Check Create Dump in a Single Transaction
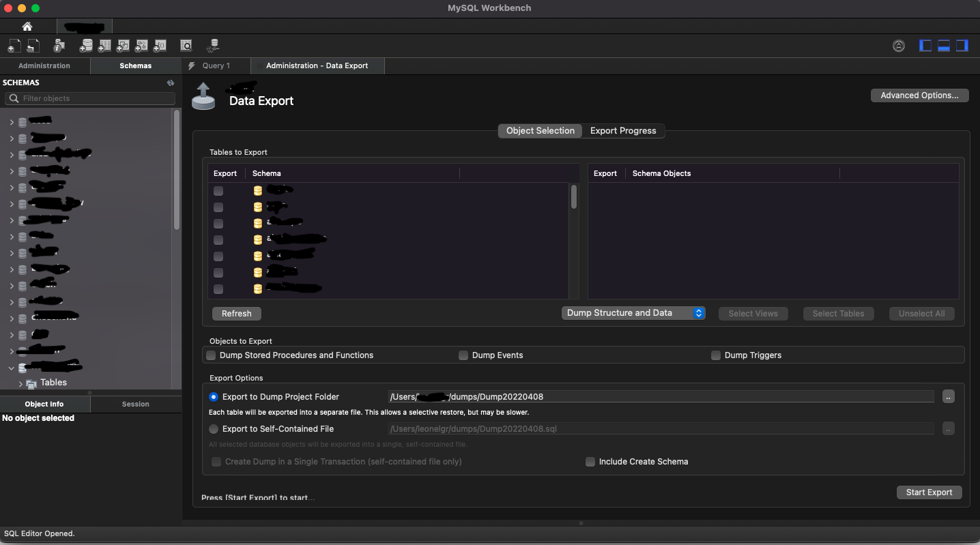 point(216,462)
